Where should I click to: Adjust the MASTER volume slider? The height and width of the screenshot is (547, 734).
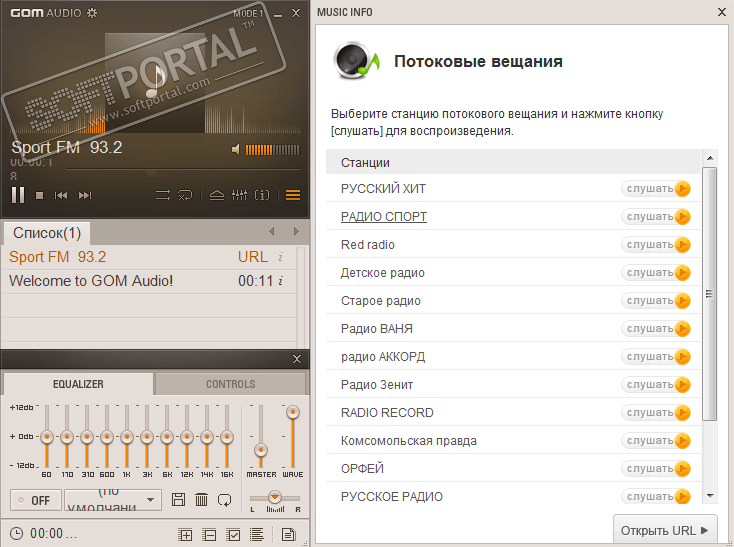tap(261, 450)
